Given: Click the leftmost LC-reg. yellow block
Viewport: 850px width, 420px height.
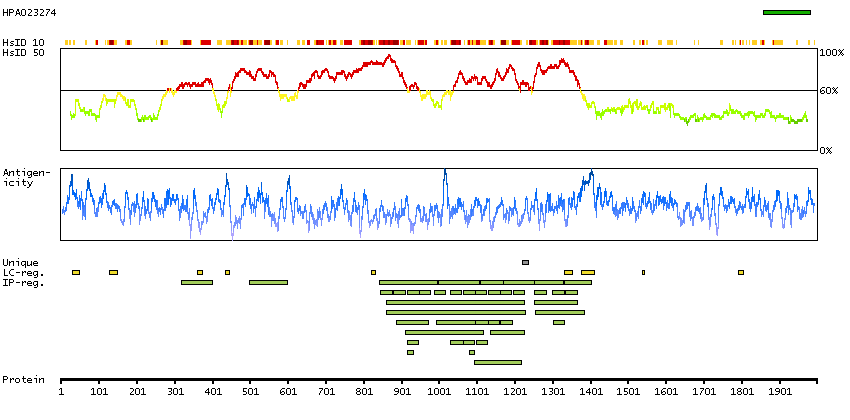Looking at the screenshot, I should click(x=76, y=272).
